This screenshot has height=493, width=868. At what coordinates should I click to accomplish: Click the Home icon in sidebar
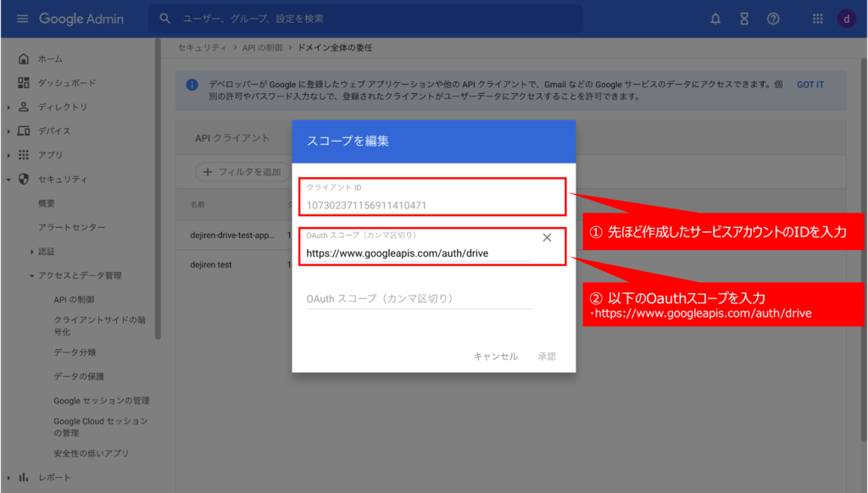23,58
